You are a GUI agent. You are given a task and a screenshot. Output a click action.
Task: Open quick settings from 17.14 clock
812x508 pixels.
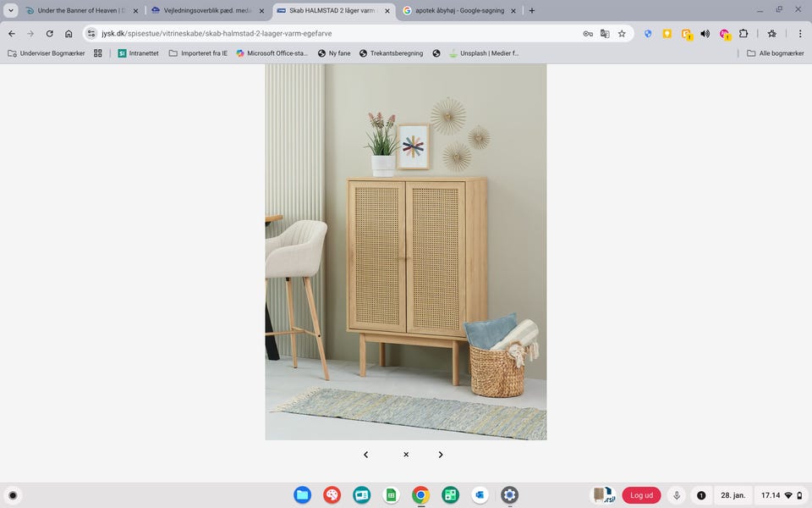782,495
